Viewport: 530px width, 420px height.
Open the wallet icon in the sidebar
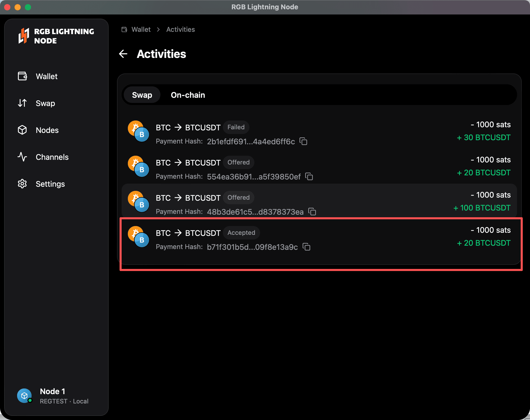[x=23, y=76]
